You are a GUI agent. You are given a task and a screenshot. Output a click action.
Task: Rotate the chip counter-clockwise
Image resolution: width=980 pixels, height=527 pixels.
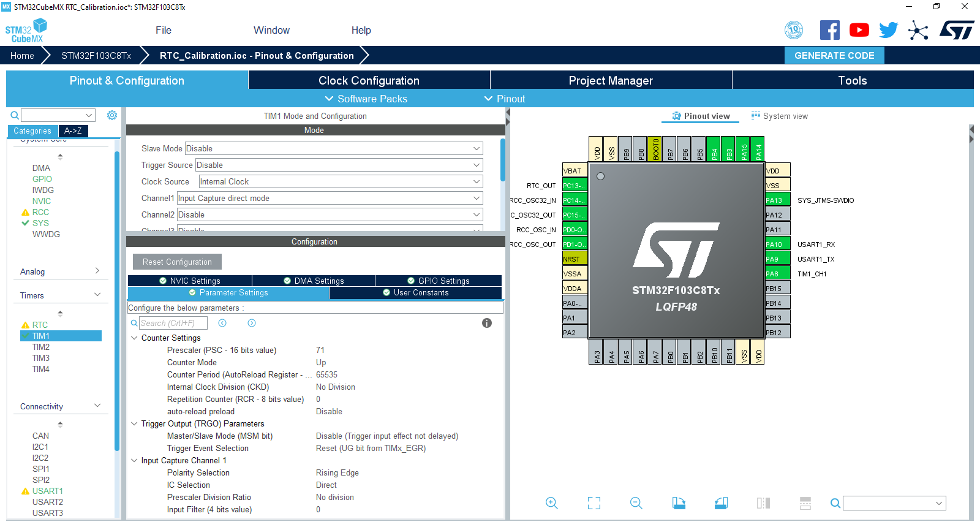point(721,503)
